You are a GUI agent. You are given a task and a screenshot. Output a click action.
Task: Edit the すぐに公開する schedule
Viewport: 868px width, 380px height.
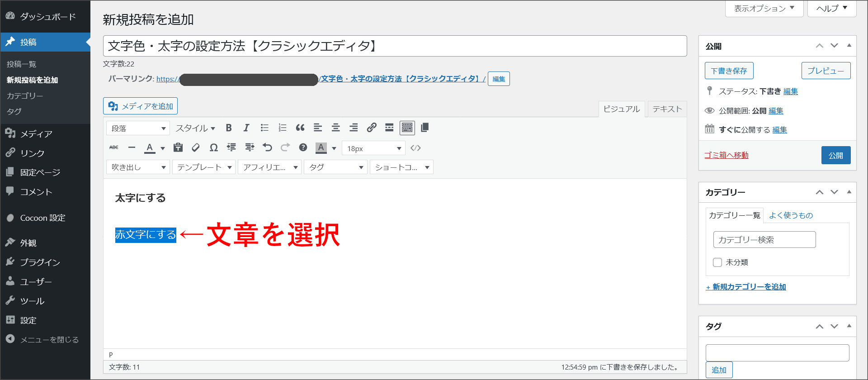pyautogui.click(x=780, y=130)
